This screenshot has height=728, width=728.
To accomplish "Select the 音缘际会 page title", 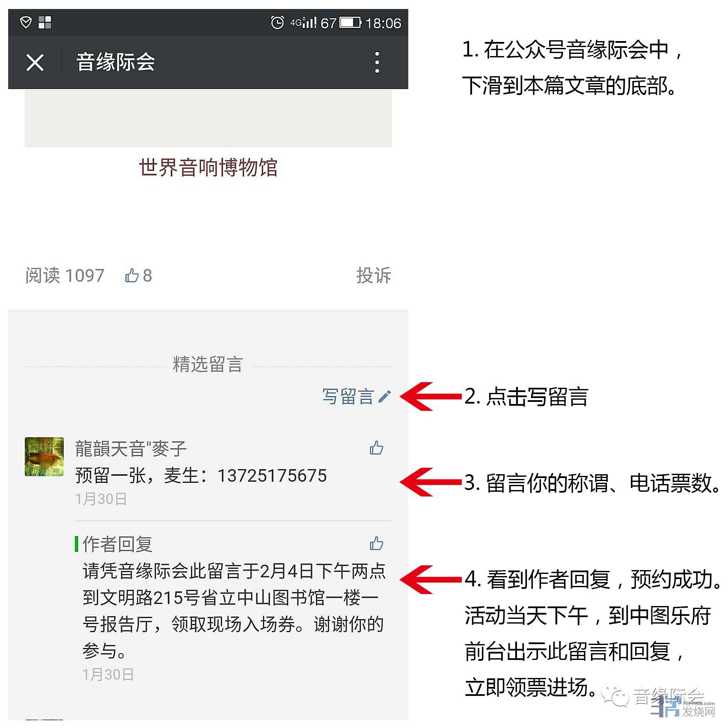I will pyautogui.click(x=116, y=62).
